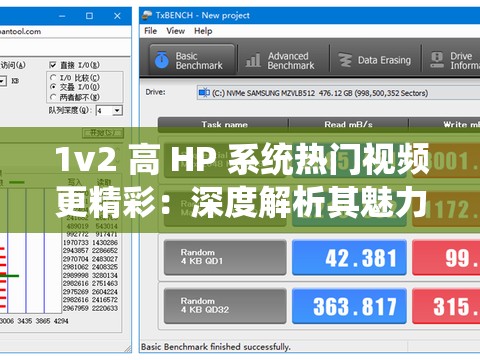Click value 2970704 in the results list
The height and width of the screenshot is (360, 480).
click(76, 259)
